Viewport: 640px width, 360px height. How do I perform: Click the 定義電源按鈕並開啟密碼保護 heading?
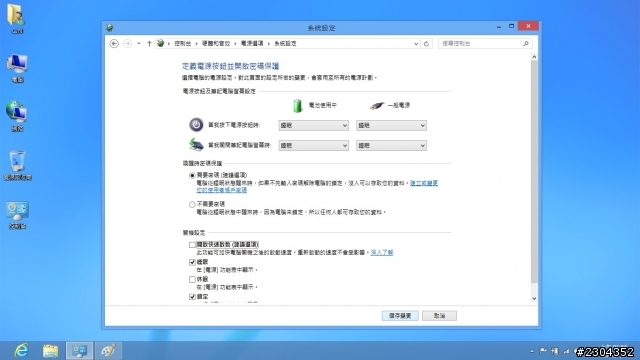[230, 66]
